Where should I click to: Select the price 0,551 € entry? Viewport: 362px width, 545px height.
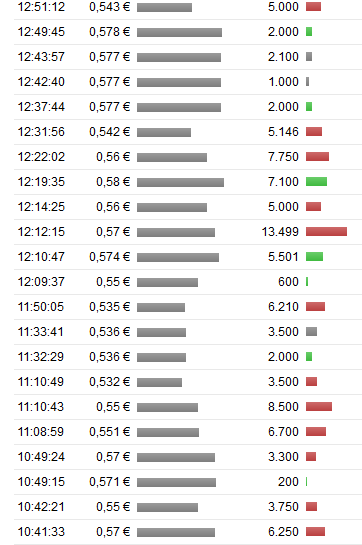[x=110, y=432]
